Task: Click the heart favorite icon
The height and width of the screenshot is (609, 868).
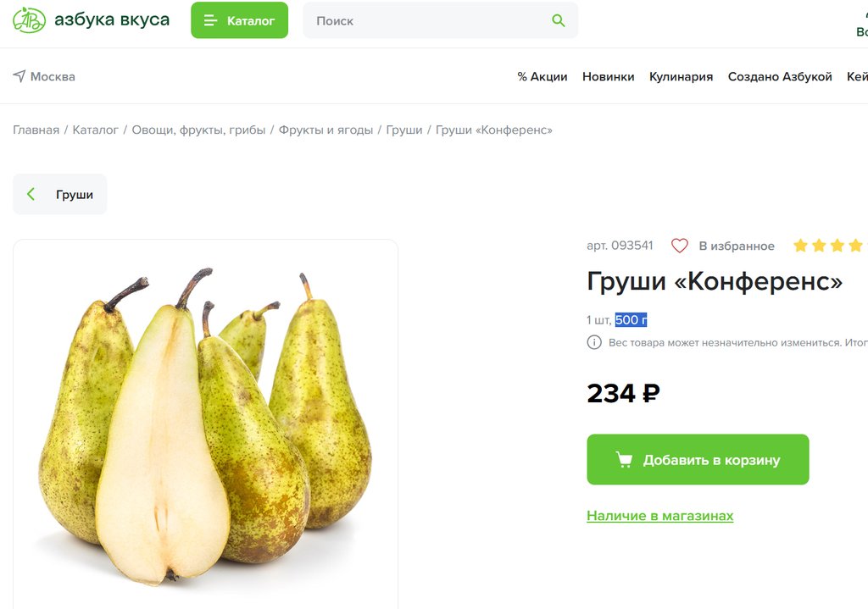Action: point(679,246)
